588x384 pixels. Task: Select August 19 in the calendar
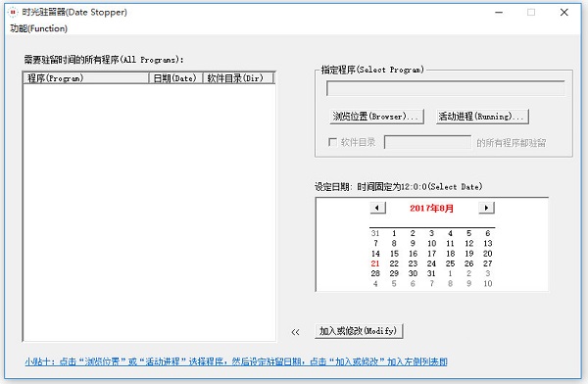[x=469, y=254]
